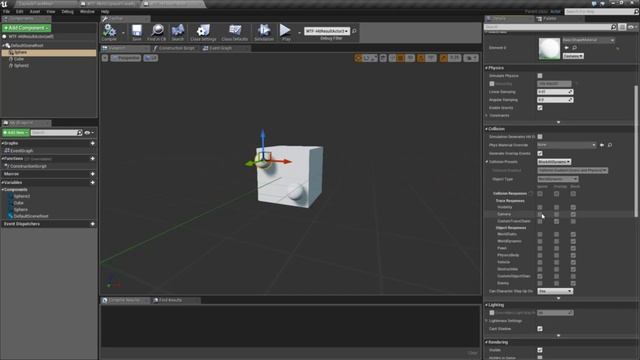Click the My Blueprint search magnifier icon
The image size is (640, 360).
(80, 133)
